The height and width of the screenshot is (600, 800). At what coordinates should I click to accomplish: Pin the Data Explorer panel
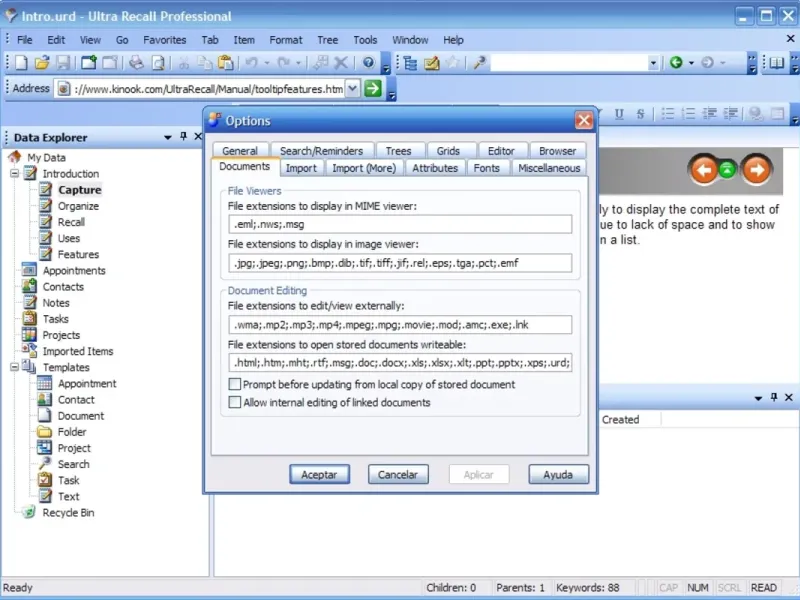point(184,136)
